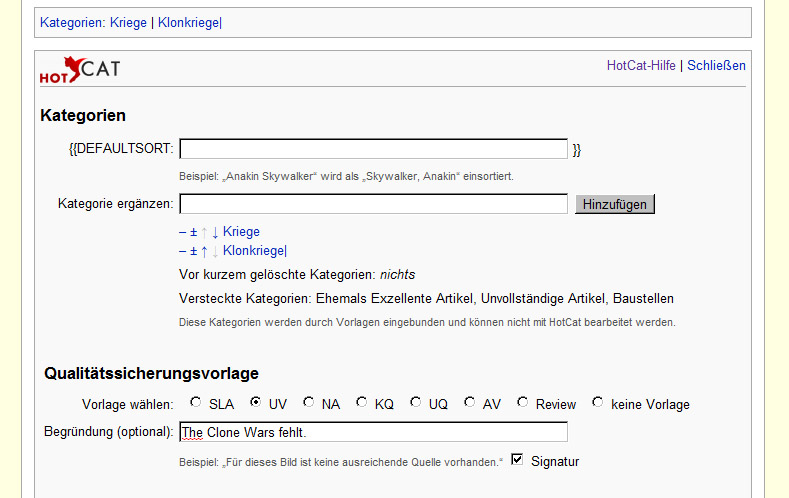The width and height of the screenshot is (789, 498).
Task: Click the Schließen link
Action: point(716,66)
